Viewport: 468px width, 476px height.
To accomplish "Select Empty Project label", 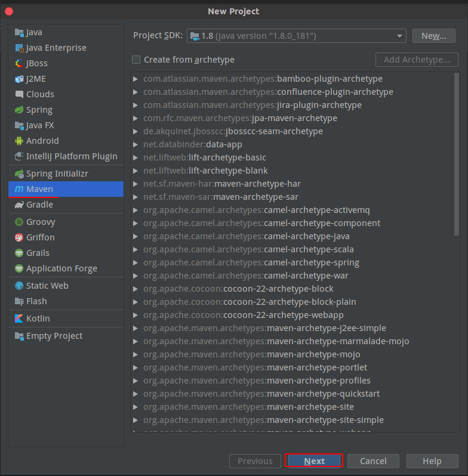I will tap(54, 336).
